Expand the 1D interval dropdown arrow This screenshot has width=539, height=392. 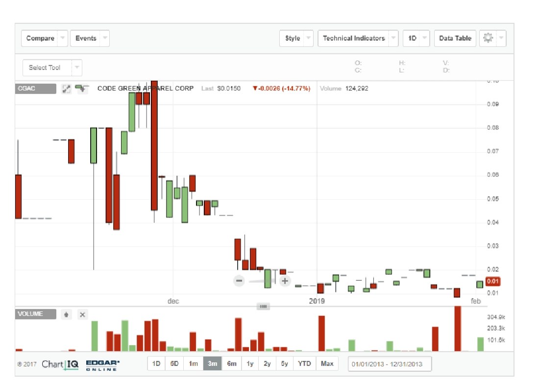tap(425, 38)
